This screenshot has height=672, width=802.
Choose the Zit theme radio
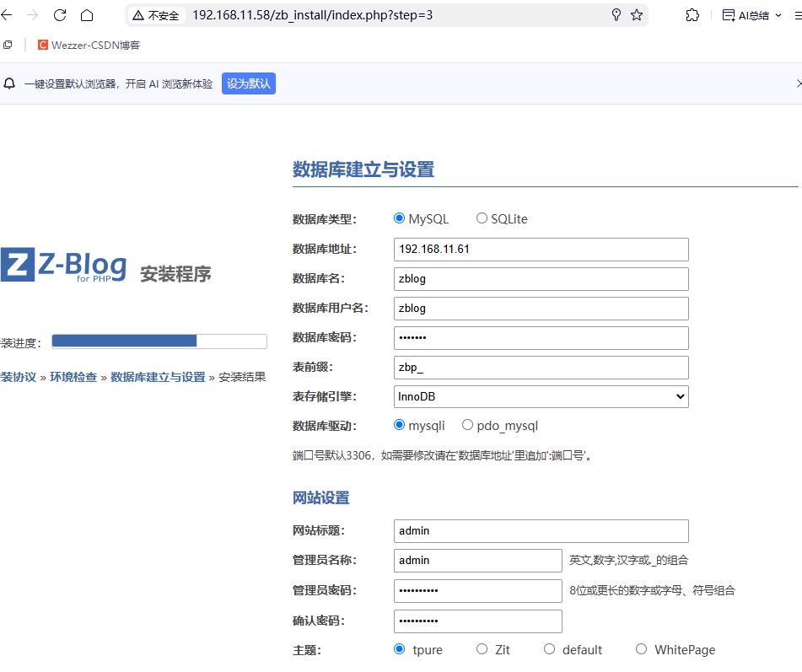click(482, 649)
